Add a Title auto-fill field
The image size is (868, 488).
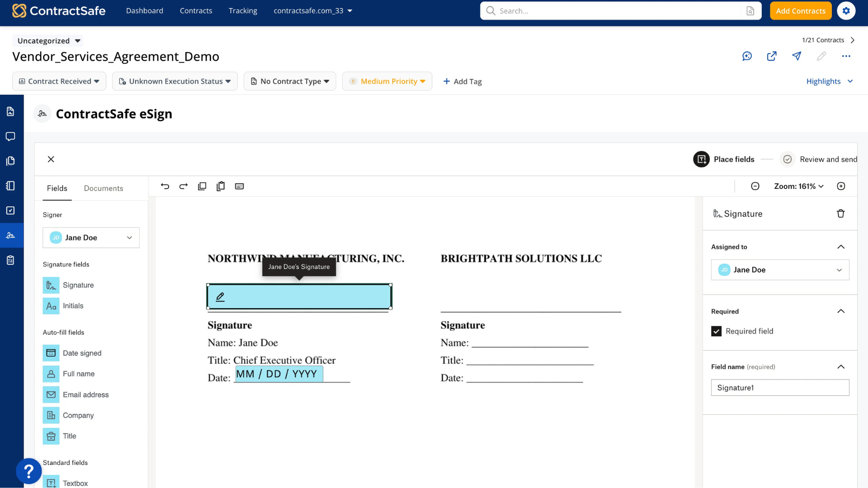[x=60, y=436]
